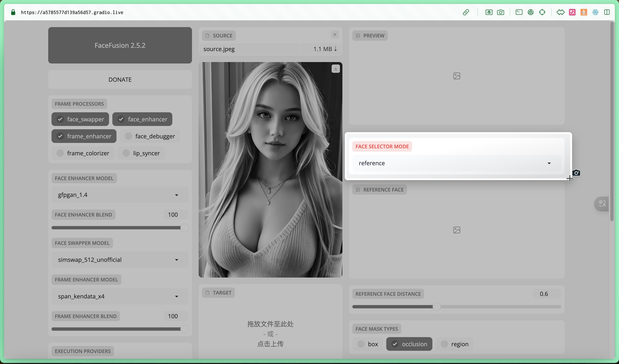Open the extensions puzzle piece icon
Image resolution: width=619 pixels, height=364 pixels.
560,12
